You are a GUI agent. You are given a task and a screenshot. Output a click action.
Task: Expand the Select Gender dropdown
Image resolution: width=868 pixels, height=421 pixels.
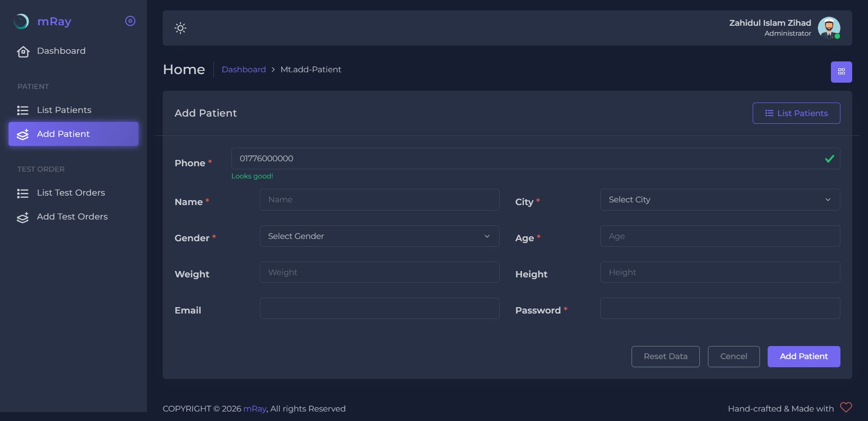point(379,236)
